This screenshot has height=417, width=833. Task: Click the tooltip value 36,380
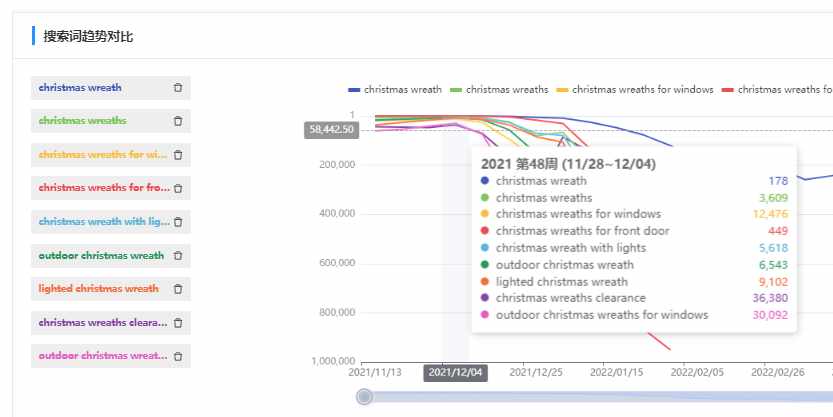pyautogui.click(x=770, y=298)
